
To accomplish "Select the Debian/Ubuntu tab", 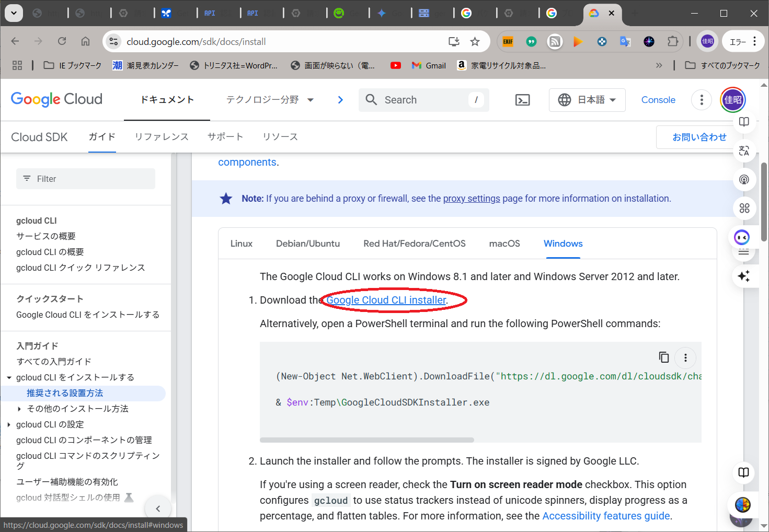I will [x=307, y=244].
